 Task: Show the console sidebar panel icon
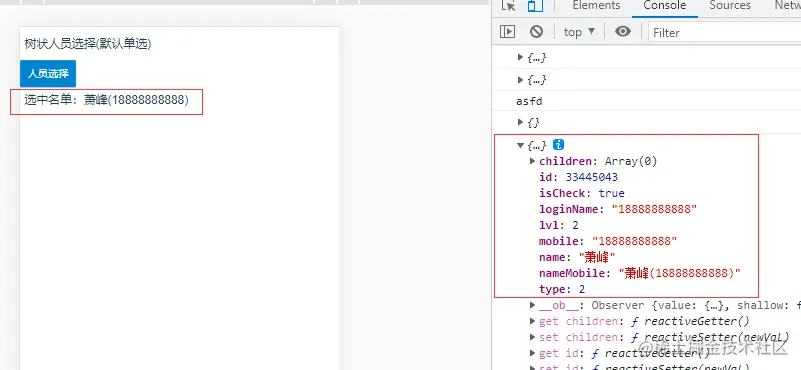tap(507, 32)
